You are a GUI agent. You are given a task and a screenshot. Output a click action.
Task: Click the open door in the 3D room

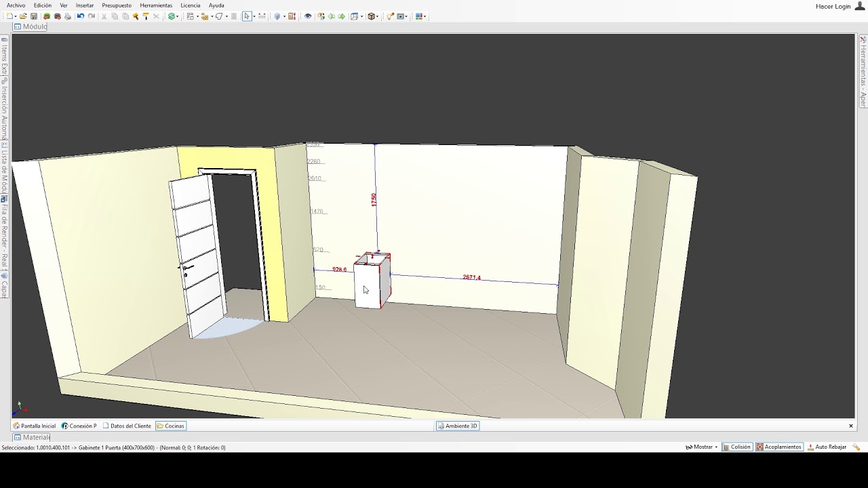(197, 256)
